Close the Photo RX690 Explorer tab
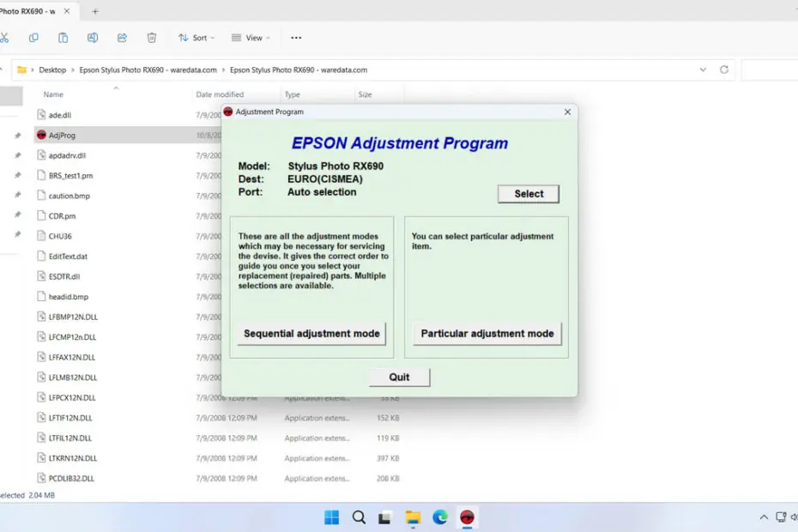This screenshot has width=798, height=532. click(x=67, y=11)
